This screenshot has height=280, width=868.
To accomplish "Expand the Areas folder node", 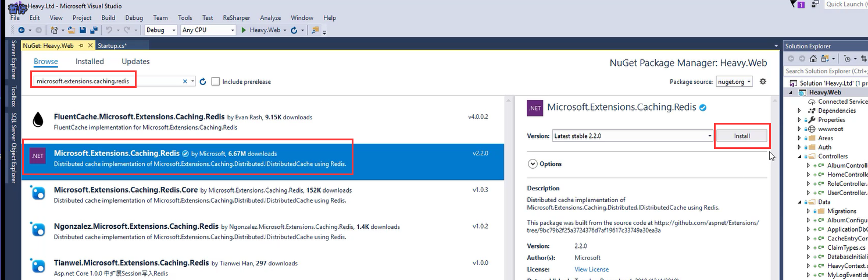I will point(799,138).
